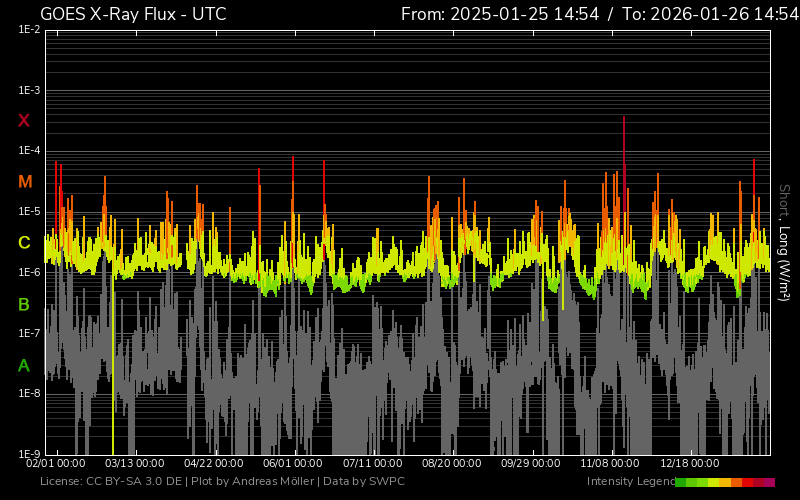Click the 04/22 00:00 time axis label
The width and height of the screenshot is (800, 500).
(214, 463)
